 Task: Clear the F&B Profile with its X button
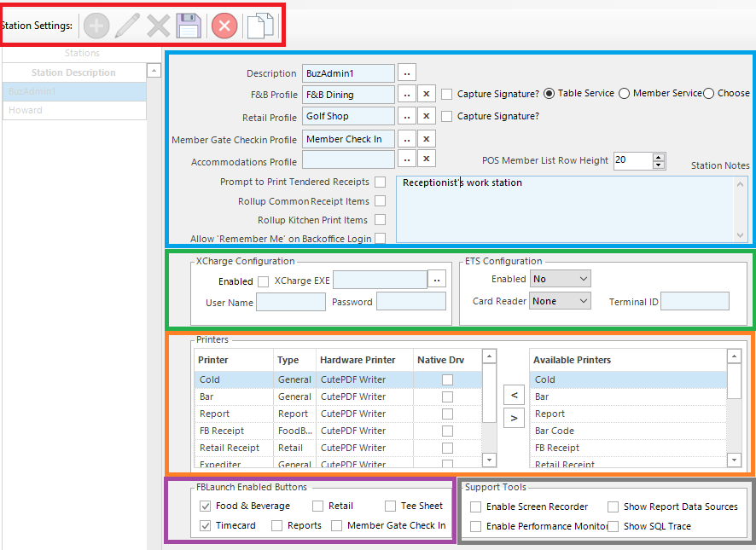[427, 94]
